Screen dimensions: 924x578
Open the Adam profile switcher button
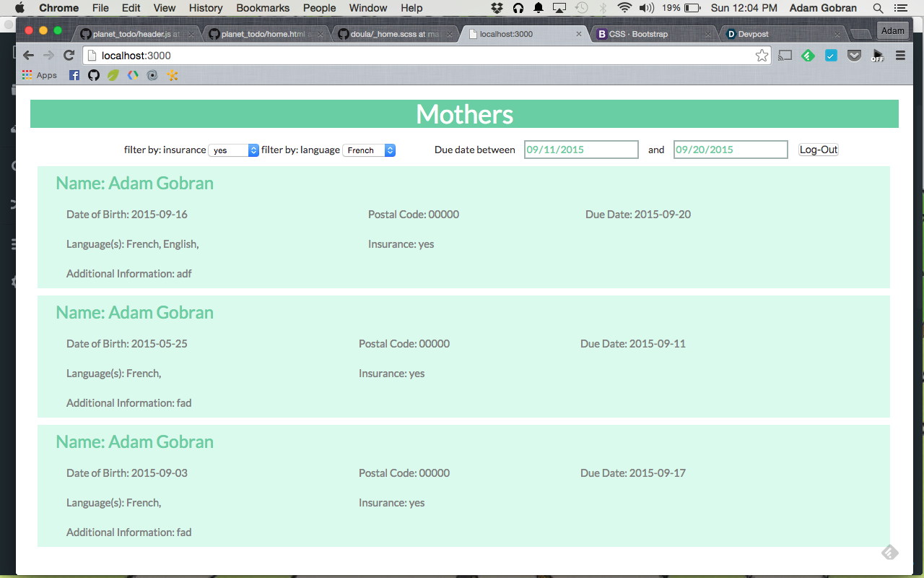892,31
